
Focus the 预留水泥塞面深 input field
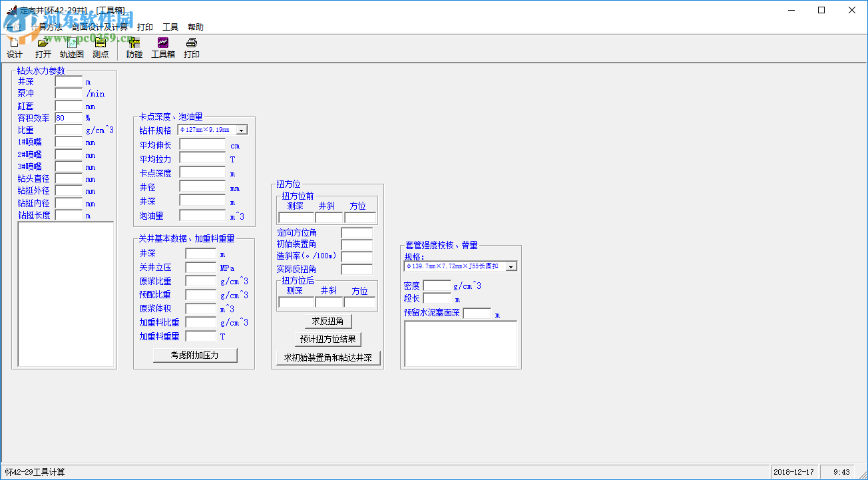click(x=477, y=314)
